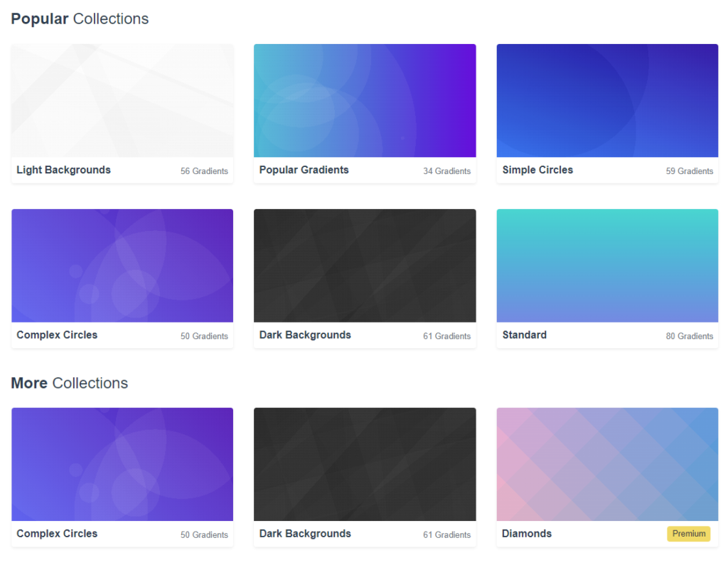Click the 56 Gradients count label
The image size is (728, 565).
pos(204,171)
